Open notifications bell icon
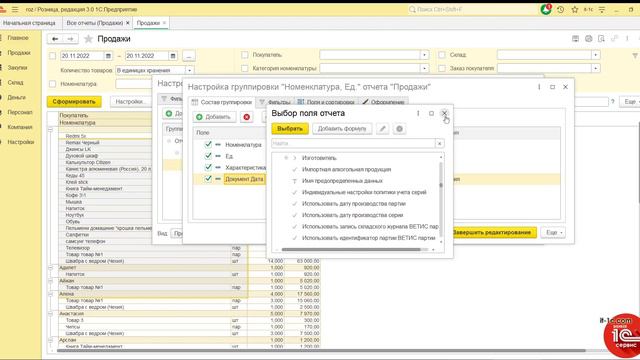The image size is (640, 360). point(546,9)
